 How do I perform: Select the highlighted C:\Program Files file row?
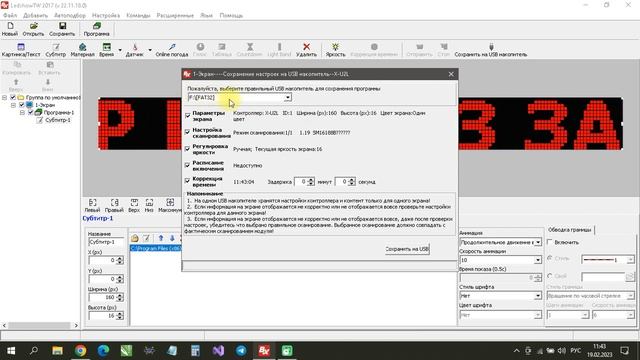(156, 248)
